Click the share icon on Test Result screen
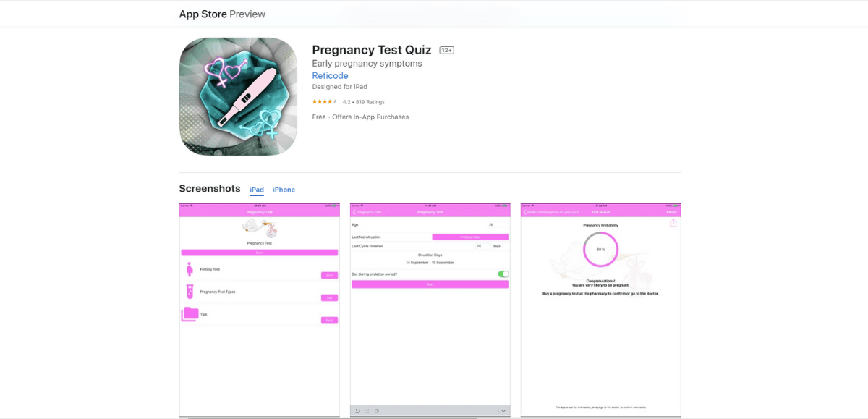The height and width of the screenshot is (419, 868). [673, 223]
